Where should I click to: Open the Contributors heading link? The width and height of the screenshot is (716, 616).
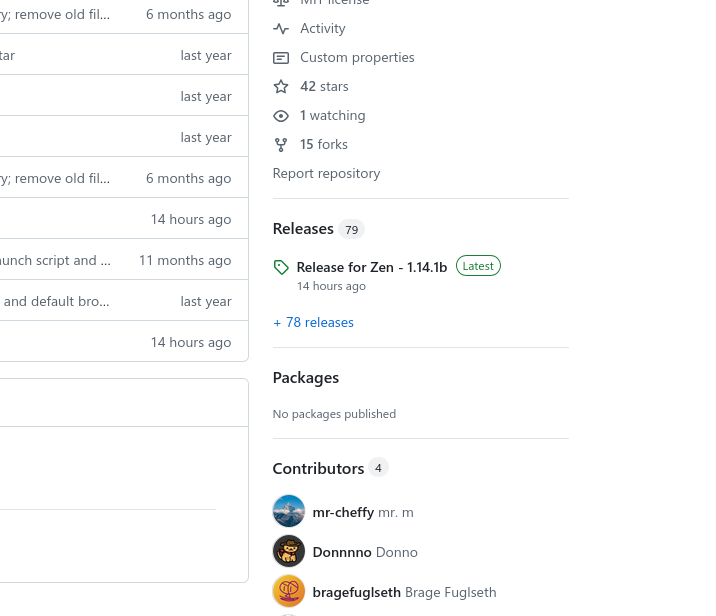click(318, 469)
